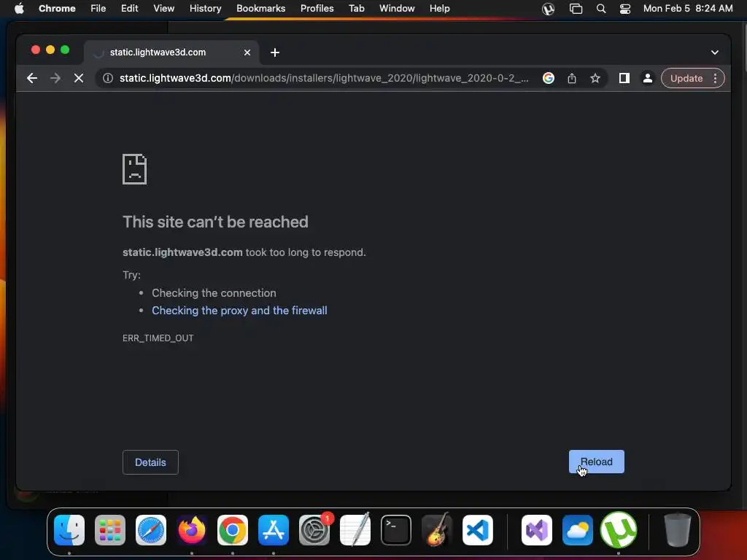The height and width of the screenshot is (560, 747).
Task: Open the Details button
Action: (x=150, y=462)
